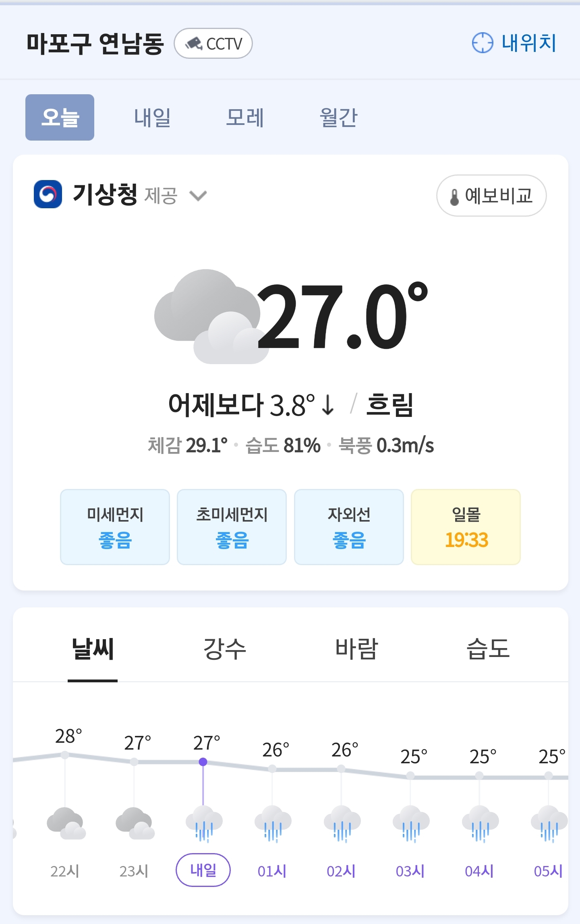580x924 pixels.
Task: Select the 내일 marker on hourly timeline
Action: pos(203,870)
